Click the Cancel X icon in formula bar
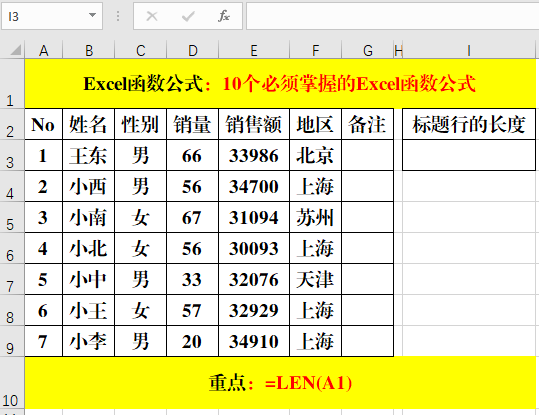This screenshot has width=539, height=415. point(152,16)
